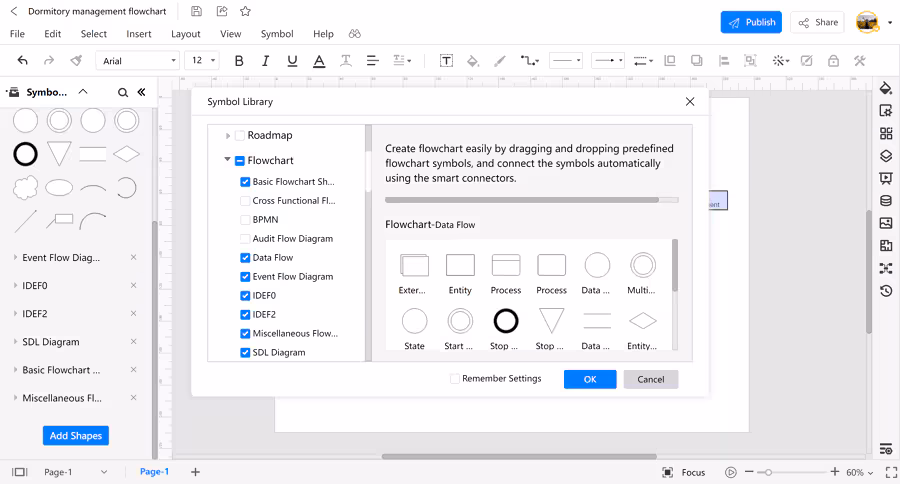Screen dimensions: 900x484
Task: Switch to the Page-1 tab
Action: (x=154, y=471)
